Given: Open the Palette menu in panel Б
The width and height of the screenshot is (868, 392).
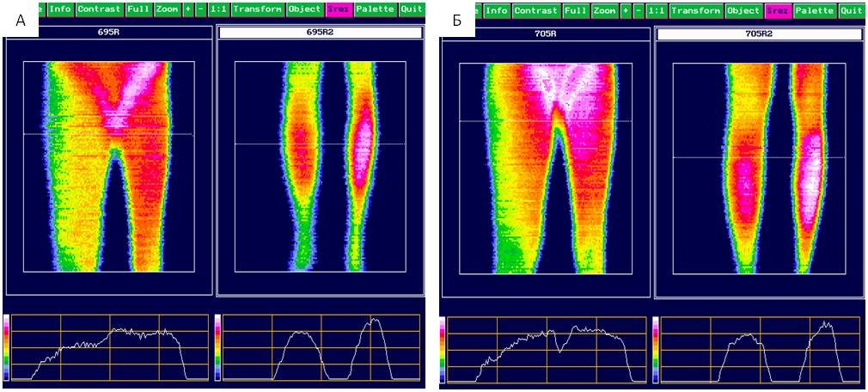Looking at the screenshot, I should (x=814, y=10).
